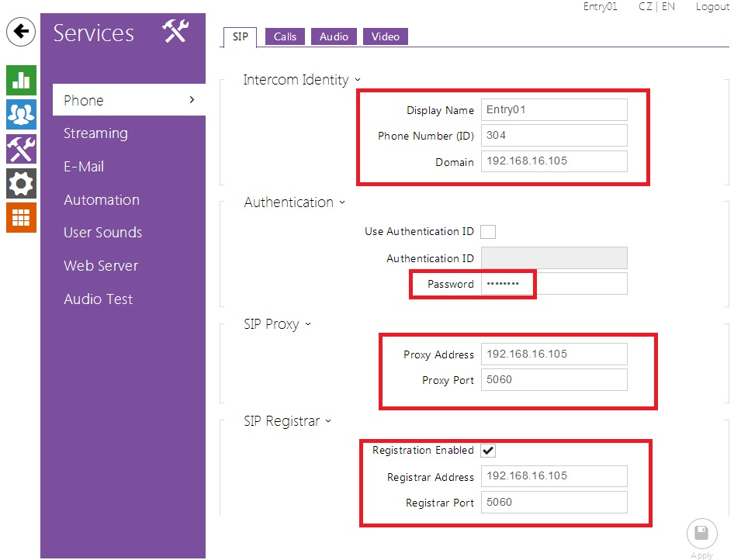Uncheck the Registration Enabled checkbox
Screen dimensions: 734x560
pyautogui.click(x=488, y=450)
